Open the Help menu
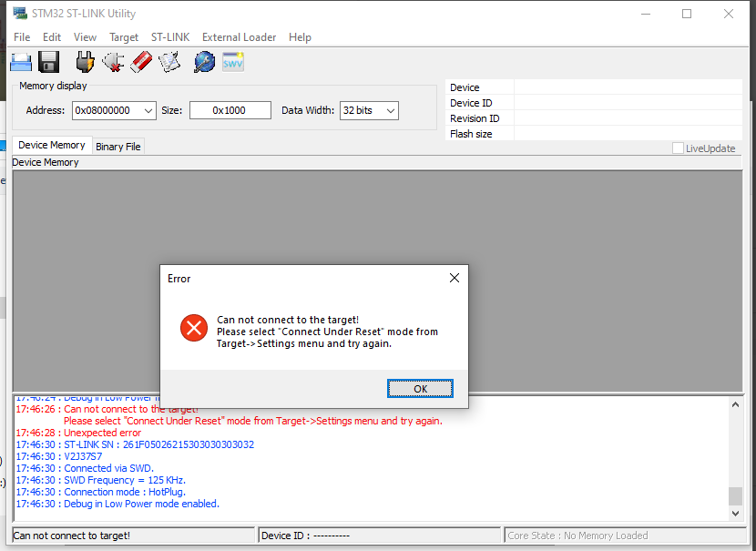Screen dimensions: 756x551 pos(300,37)
